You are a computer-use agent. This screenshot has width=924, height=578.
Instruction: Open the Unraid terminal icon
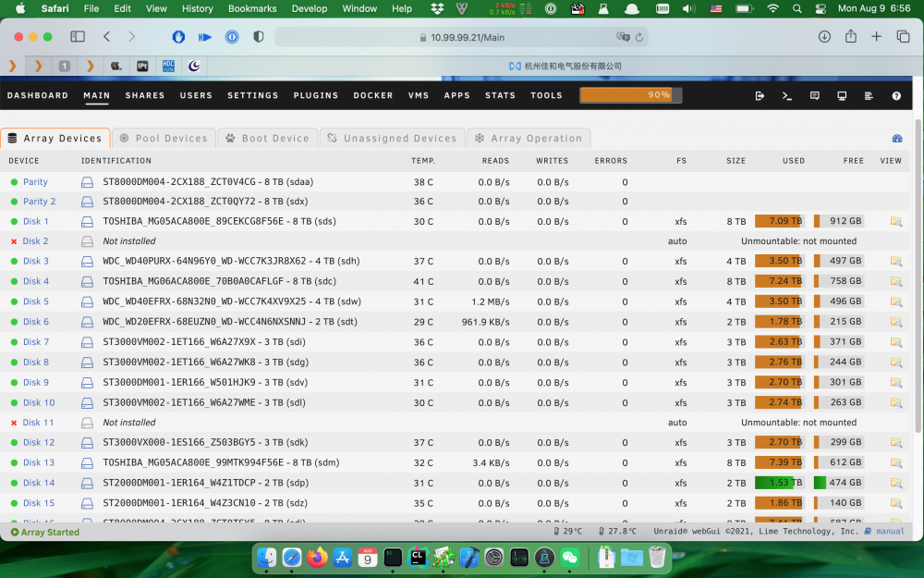786,95
